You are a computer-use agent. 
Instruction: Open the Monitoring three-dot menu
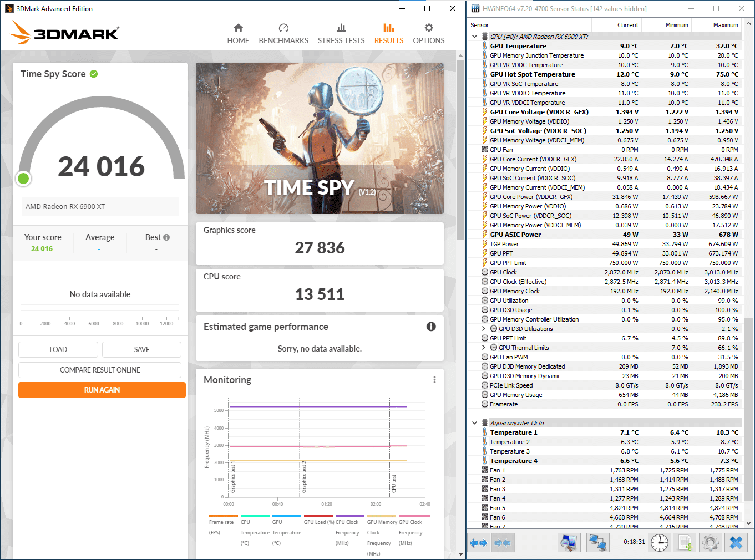[434, 380]
